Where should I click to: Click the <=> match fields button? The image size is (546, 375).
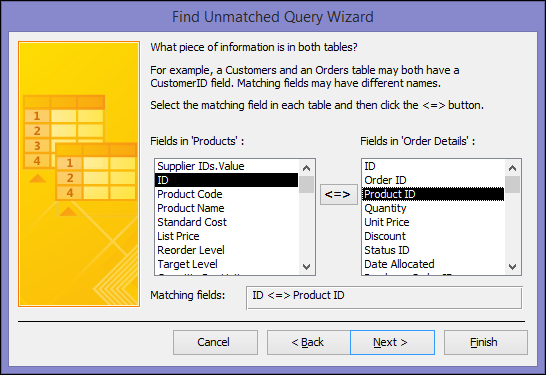coord(338,194)
